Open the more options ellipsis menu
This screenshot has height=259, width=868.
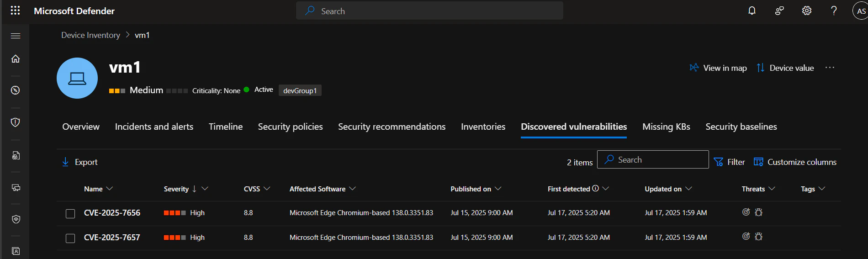[x=830, y=68]
